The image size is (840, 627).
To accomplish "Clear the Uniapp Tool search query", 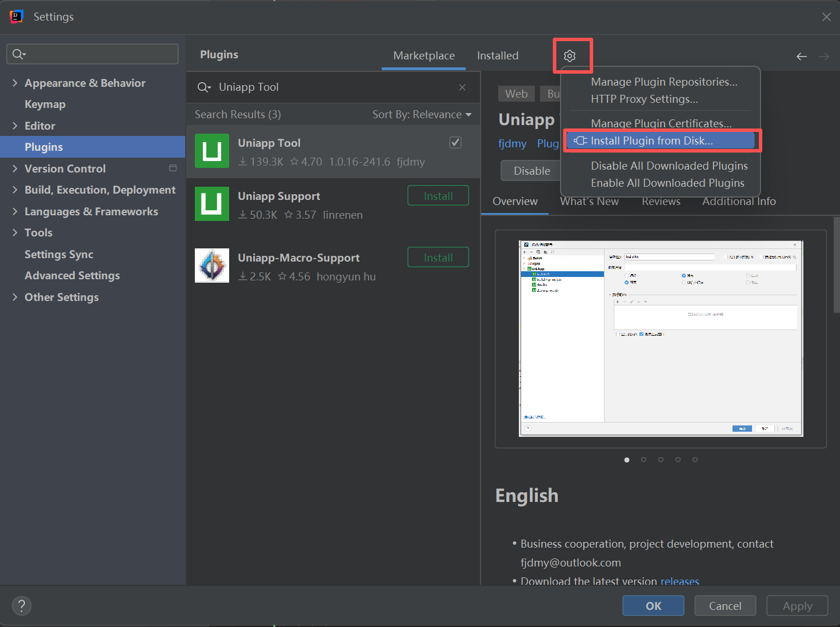I will coord(462,87).
